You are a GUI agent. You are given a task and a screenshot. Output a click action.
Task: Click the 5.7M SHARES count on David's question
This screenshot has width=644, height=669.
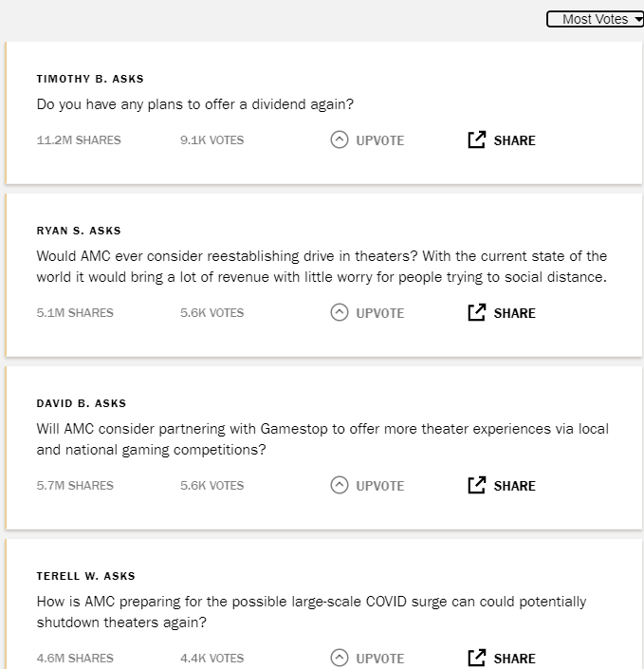coord(75,486)
